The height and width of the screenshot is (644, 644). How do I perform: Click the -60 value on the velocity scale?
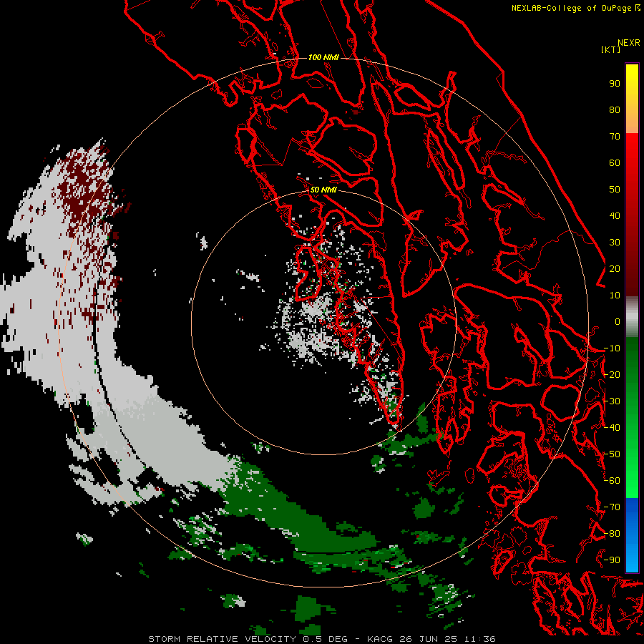tap(612, 481)
